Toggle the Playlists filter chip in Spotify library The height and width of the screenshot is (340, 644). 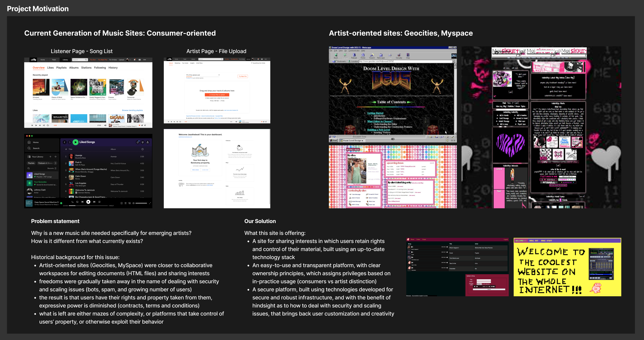pyautogui.click(x=31, y=163)
